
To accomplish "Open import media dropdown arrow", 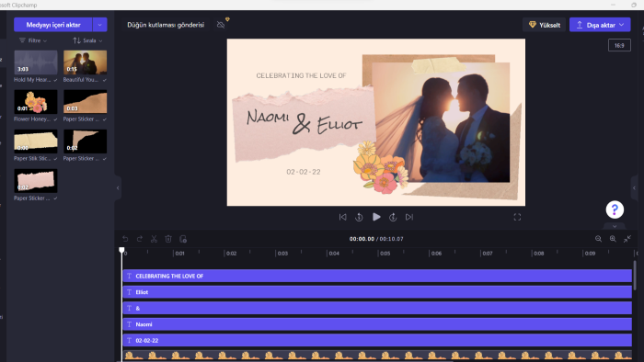I will [x=99, y=25].
